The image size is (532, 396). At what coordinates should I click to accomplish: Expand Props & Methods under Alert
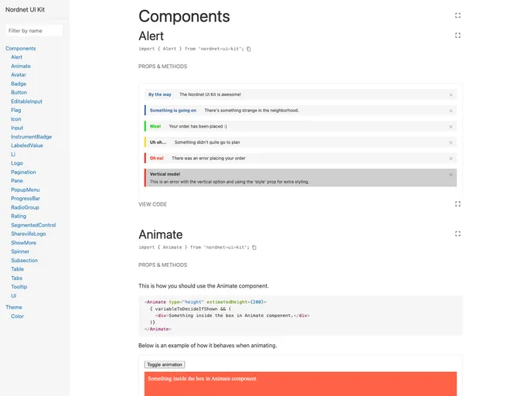tap(162, 67)
